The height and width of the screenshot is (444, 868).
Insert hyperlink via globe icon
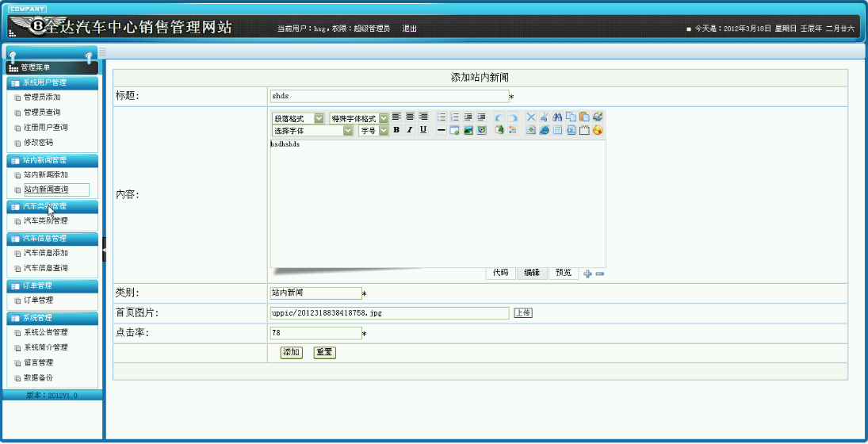pyautogui.click(x=544, y=130)
